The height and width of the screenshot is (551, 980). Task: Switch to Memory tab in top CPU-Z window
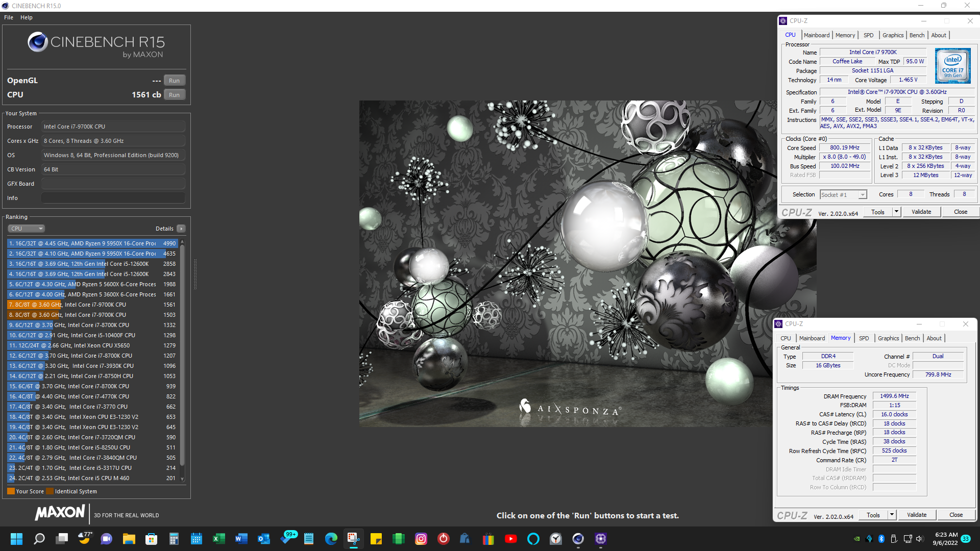click(845, 35)
